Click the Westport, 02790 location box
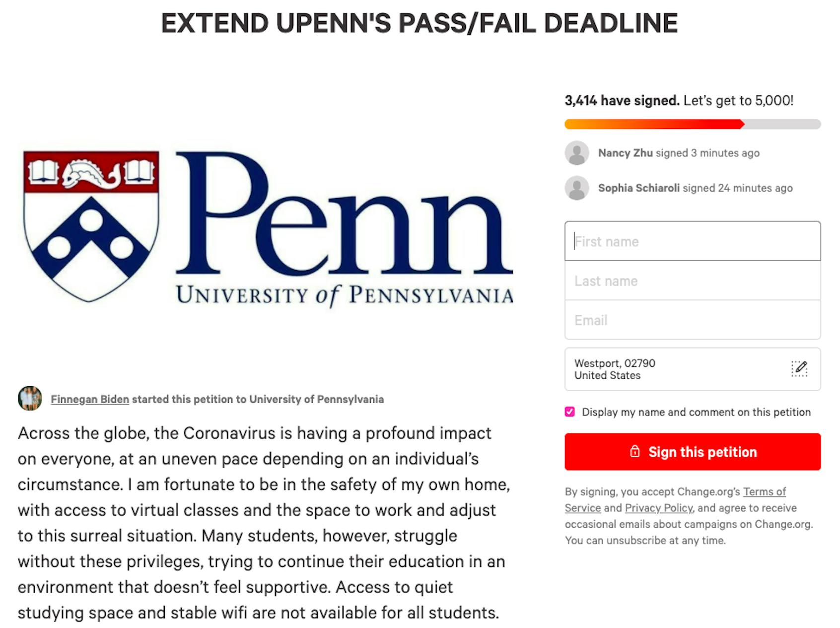The image size is (840, 628). pyautogui.click(x=670, y=369)
